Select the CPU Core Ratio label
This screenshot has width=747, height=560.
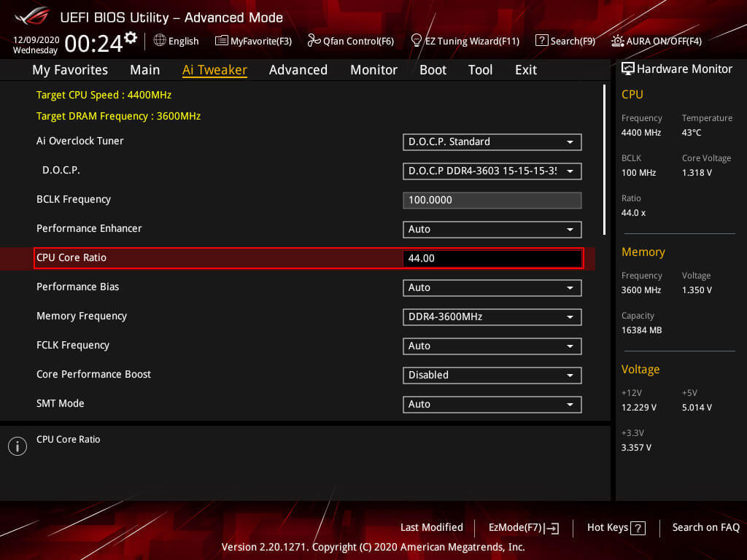(71, 257)
